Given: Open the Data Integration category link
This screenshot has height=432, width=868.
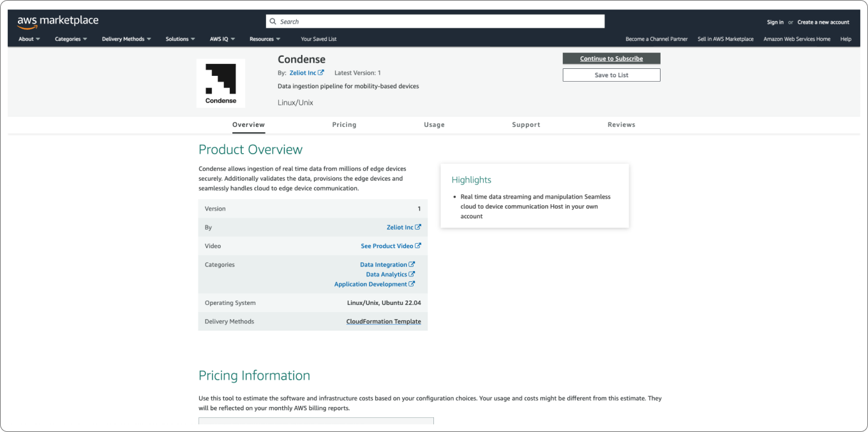Looking at the screenshot, I should pos(384,264).
